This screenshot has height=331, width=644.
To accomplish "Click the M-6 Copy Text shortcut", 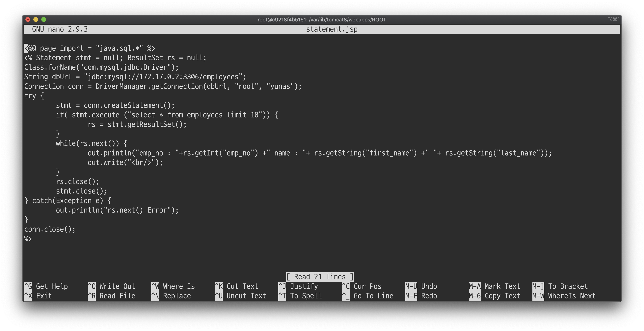I will pos(494,296).
